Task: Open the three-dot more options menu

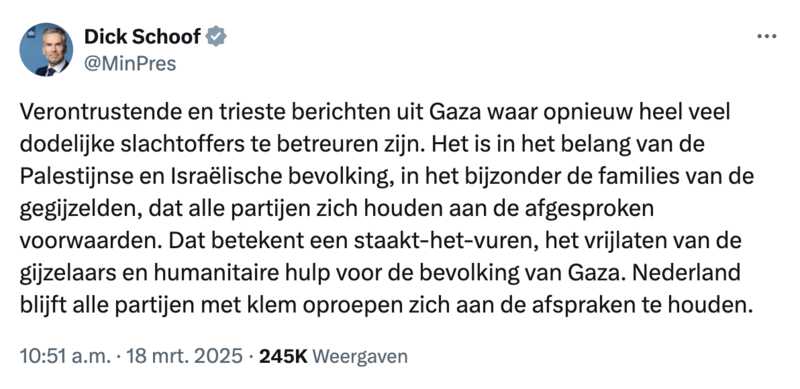Action: tap(766, 37)
